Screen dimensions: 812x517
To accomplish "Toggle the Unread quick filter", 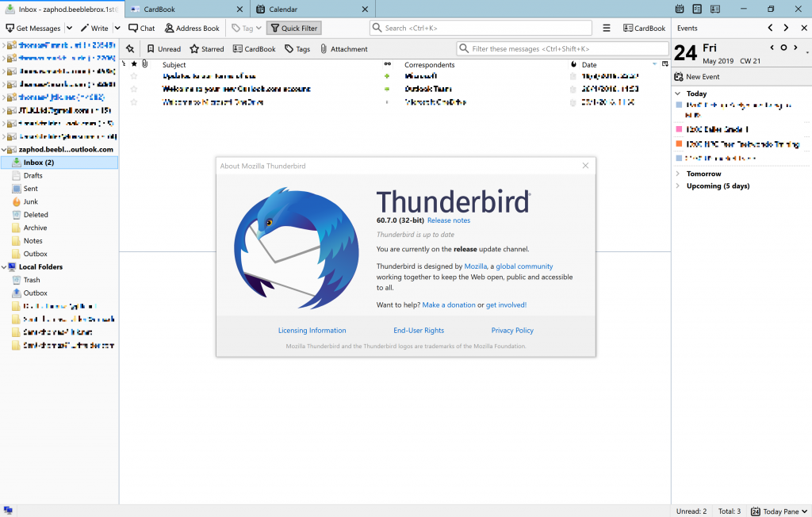I will pyautogui.click(x=163, y=48).
